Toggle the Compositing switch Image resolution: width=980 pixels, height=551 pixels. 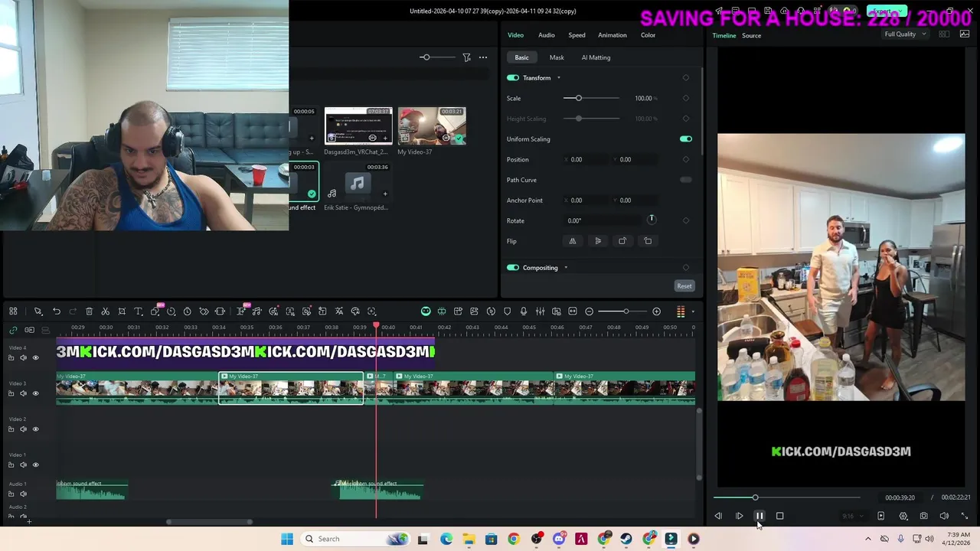tap(513, 268)
